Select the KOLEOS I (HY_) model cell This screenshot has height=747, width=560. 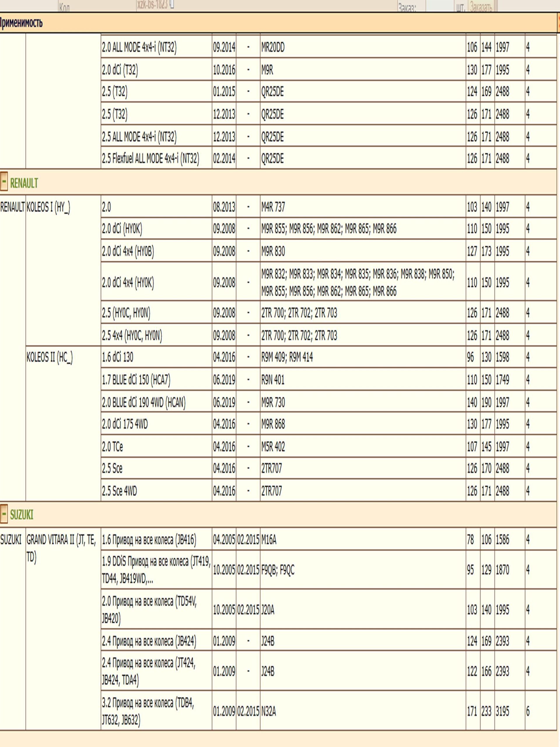coord(48,208)
